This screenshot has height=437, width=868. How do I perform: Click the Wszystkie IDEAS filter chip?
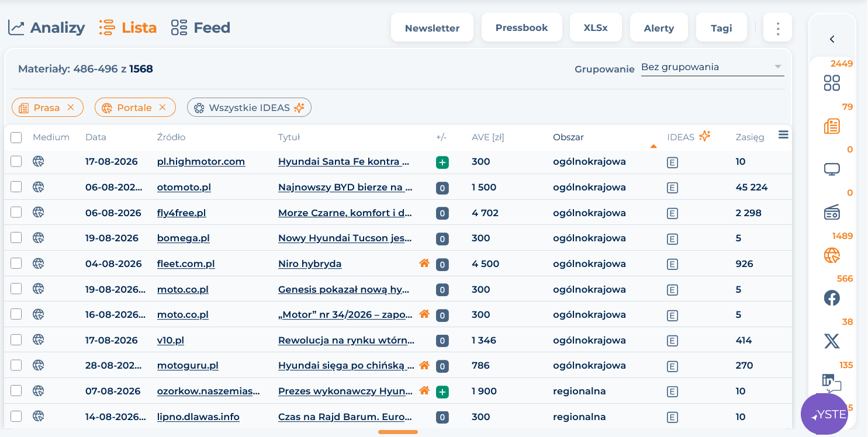point(249,107)
